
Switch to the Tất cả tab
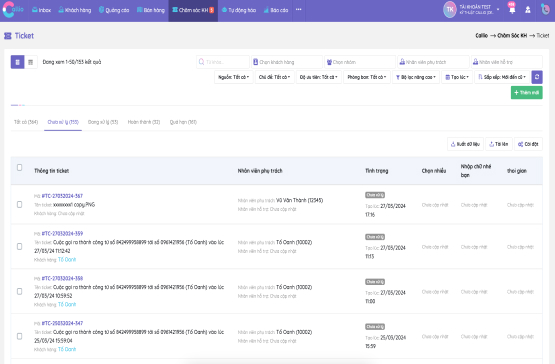coord(26,122)
